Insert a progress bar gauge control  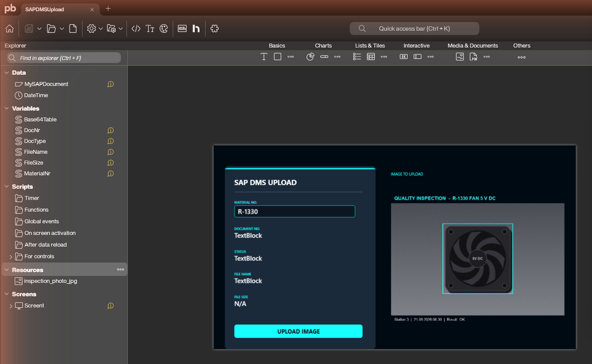(x=324, y=57)
